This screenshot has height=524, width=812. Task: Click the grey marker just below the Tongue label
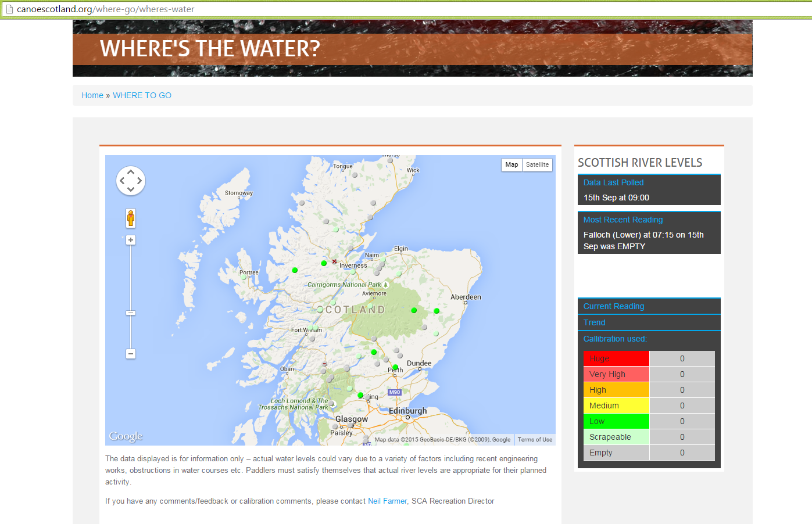tap(355, 175)
